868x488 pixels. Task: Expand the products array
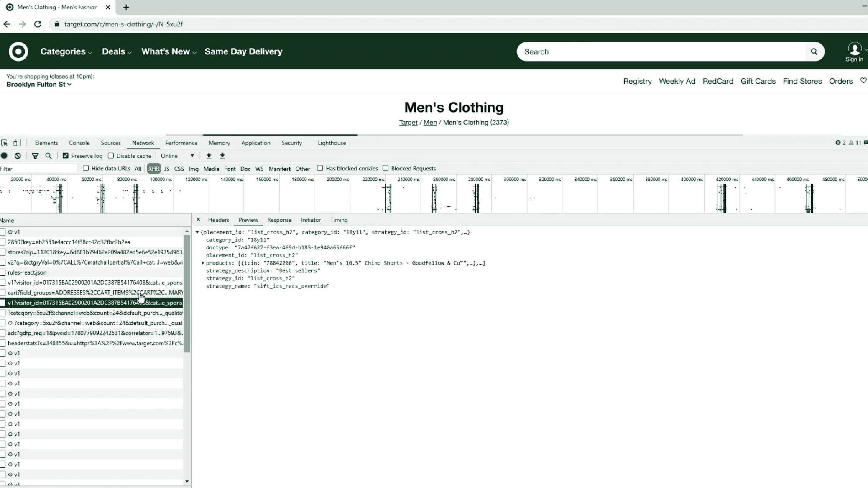coord(203,263)
